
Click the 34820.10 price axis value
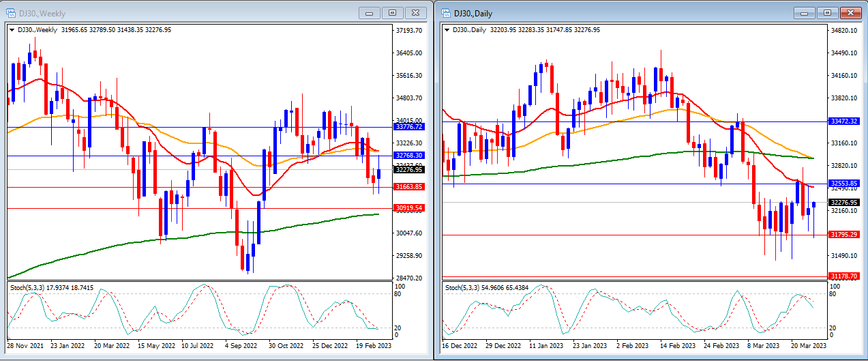click(844, 31)
